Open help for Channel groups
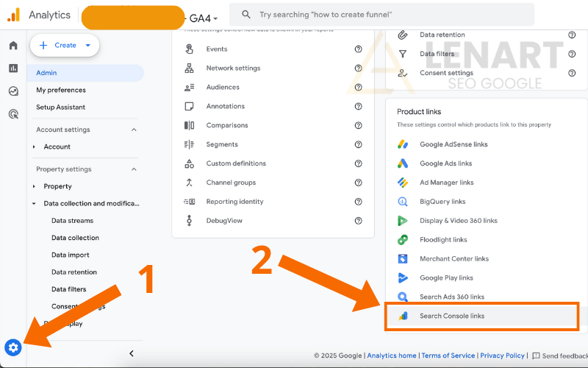The width and height of the screenshot is (588, 368). coord(358,183)
